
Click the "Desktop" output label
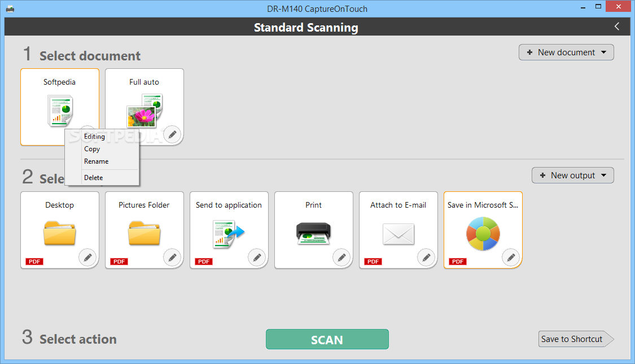click(x=59, y=205)
